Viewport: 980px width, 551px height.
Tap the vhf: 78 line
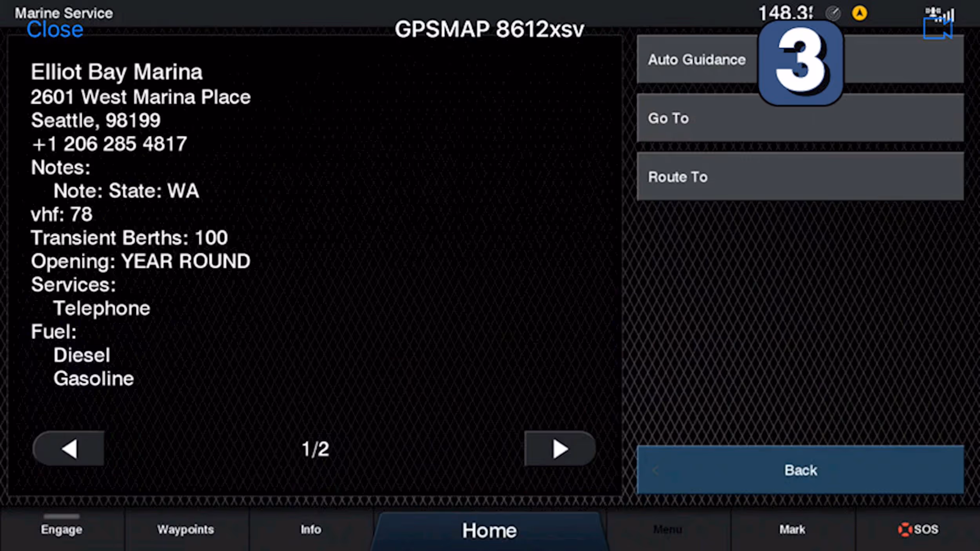click(x=62, y=214)
